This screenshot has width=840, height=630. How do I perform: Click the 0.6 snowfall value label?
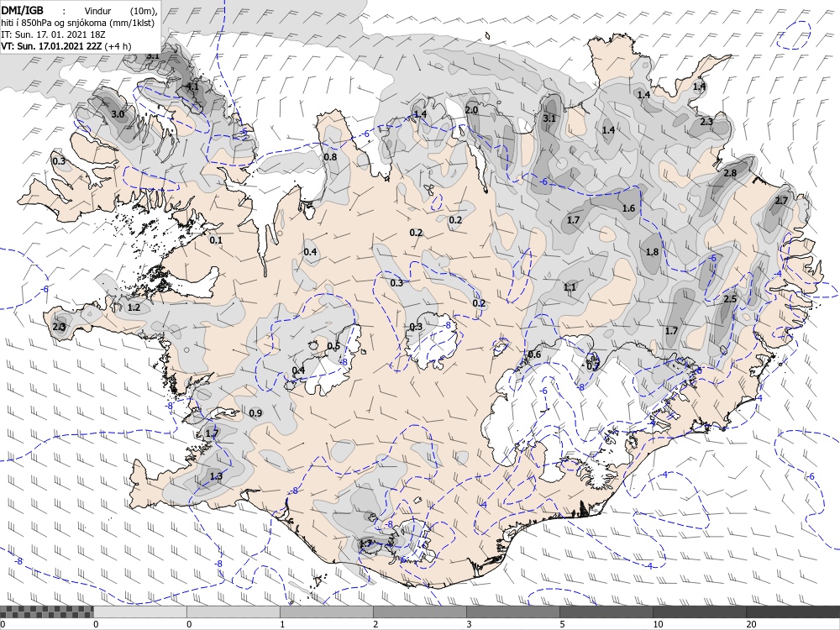tap(534, 354)
